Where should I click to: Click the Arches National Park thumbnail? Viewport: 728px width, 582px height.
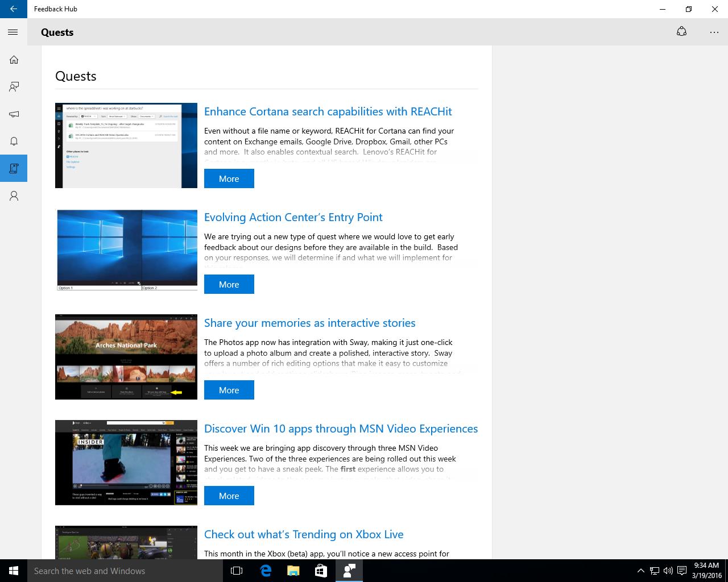coord(126,357)
